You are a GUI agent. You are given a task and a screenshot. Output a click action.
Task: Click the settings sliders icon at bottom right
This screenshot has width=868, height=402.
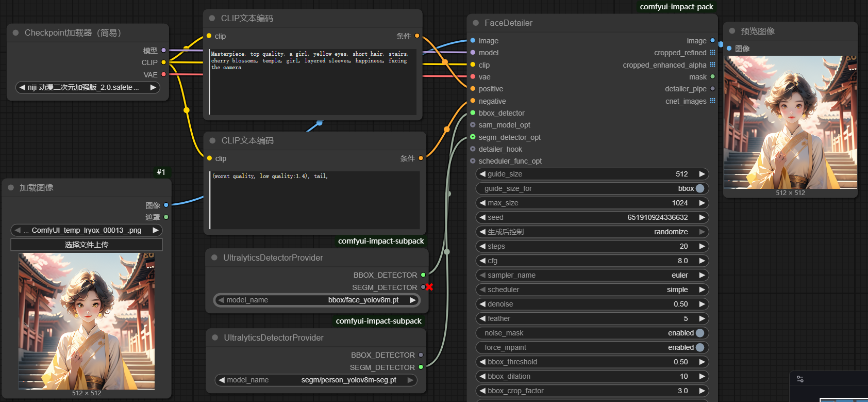[x=800, y=379]
